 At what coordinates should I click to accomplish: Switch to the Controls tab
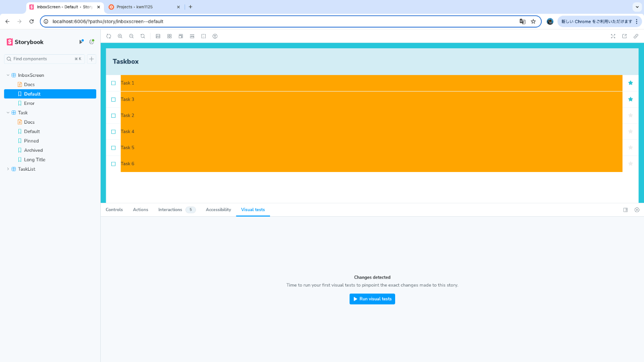[x=114, y=210]
